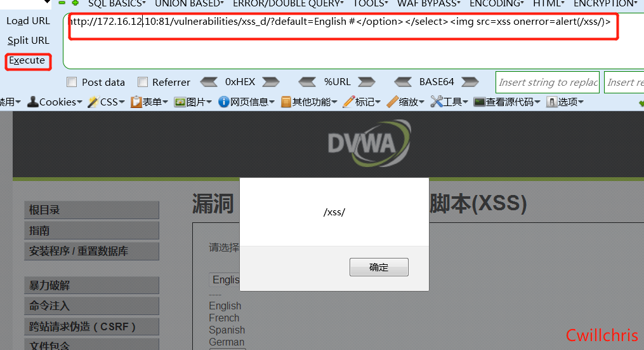
Task: Click 确定 to dismiss the alert
Action: click(379, 267)
